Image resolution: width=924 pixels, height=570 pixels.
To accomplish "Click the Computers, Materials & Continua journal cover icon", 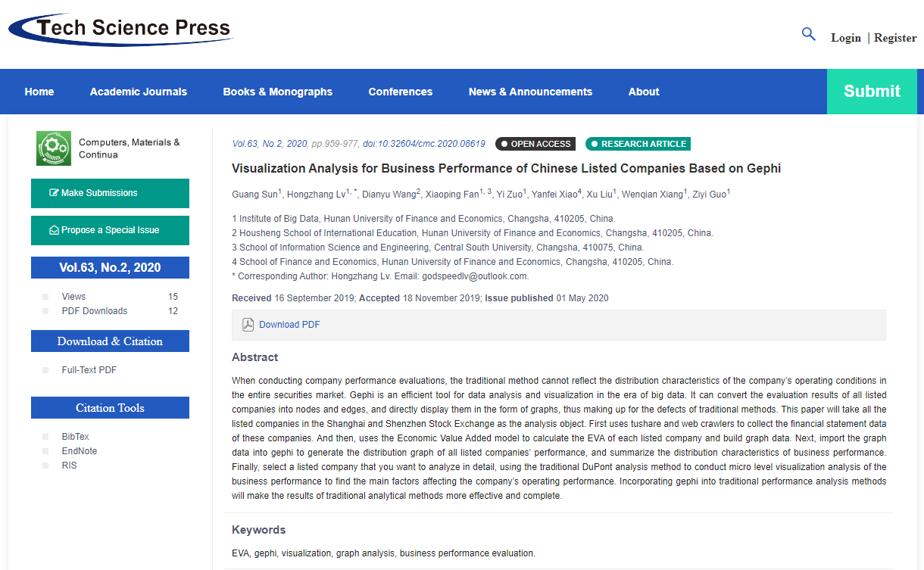I will pyautogui.click(x=53, y=148).
